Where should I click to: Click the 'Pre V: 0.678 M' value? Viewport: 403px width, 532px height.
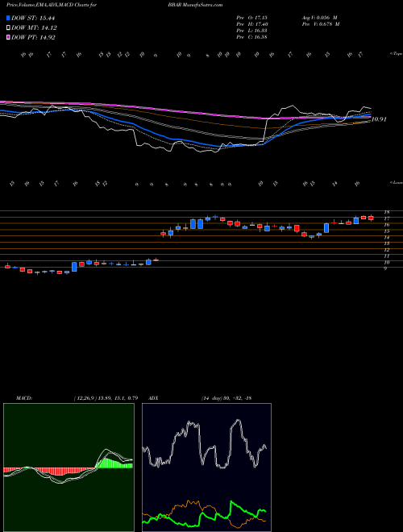click(x=321, y=24)
